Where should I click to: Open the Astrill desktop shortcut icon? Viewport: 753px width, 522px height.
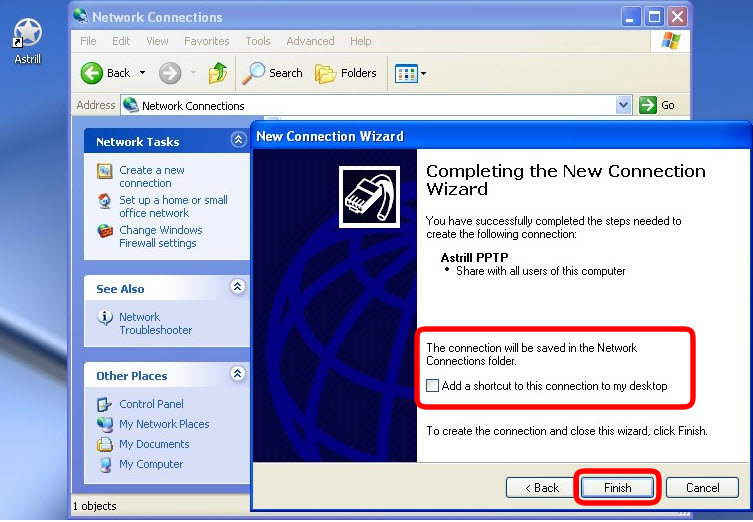[x=27, y=34]
